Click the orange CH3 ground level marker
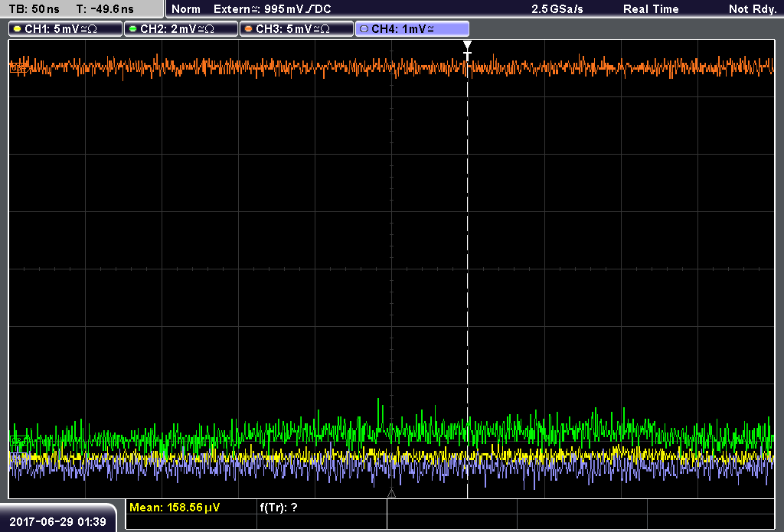The width and height of the screenshot is (784, 532). 18,67
